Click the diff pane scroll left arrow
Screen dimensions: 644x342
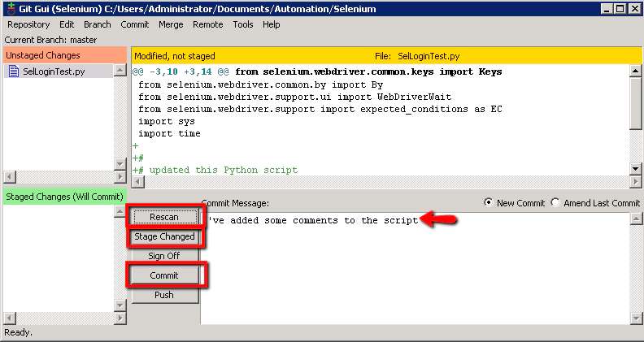[x=138, y=181]
